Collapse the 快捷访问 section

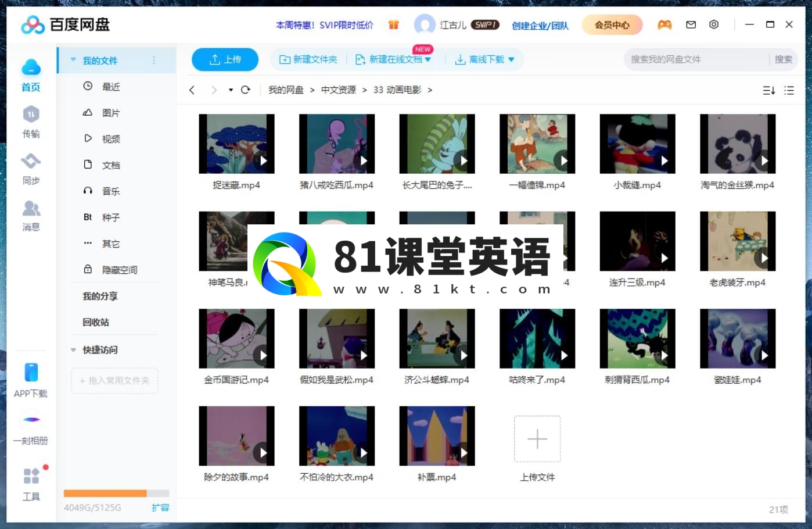73,350
